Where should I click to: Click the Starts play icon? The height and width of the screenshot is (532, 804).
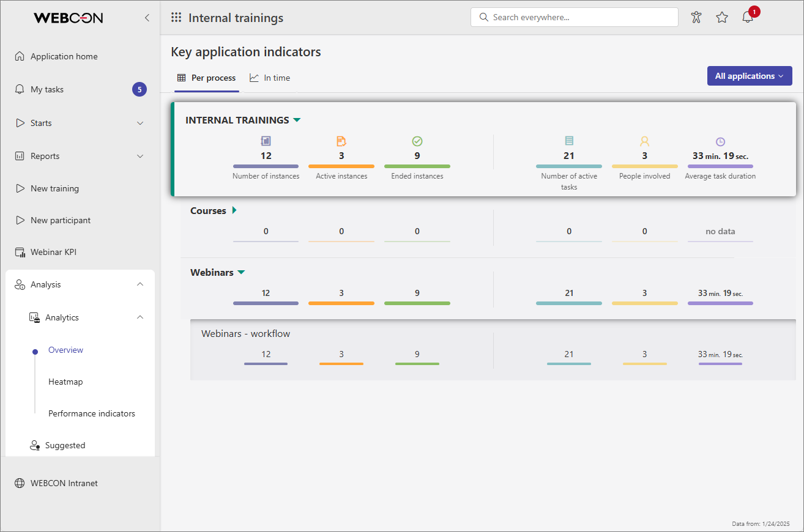coord(20,123)
